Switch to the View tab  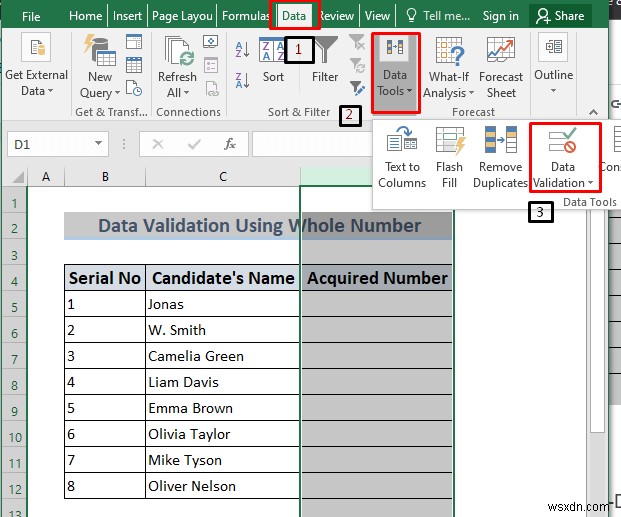[377, 16]
